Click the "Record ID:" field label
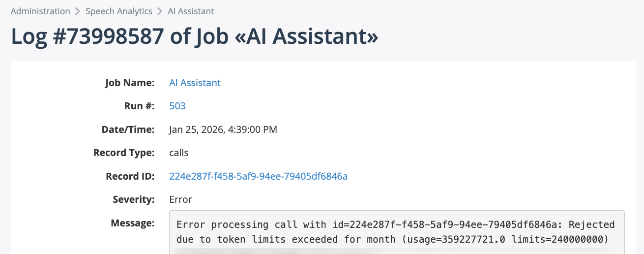The image size is (644, 254). point(130,176)
